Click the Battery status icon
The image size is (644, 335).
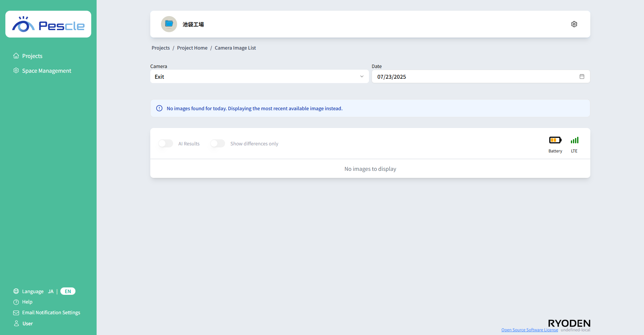(x=555, y=140)
